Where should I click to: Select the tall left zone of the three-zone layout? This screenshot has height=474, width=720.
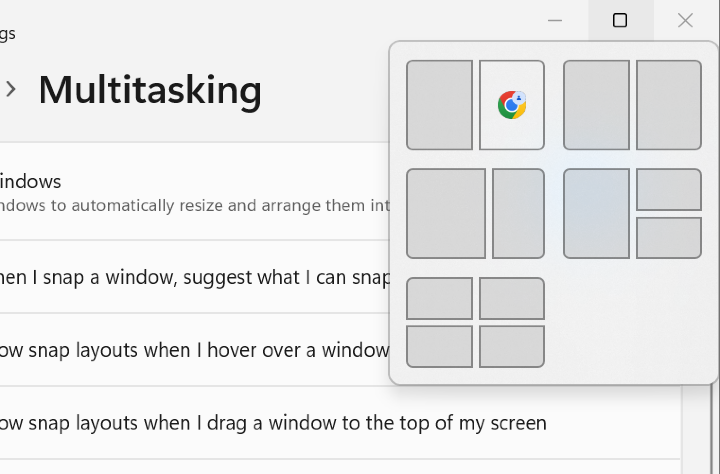(x=596, y=213)
